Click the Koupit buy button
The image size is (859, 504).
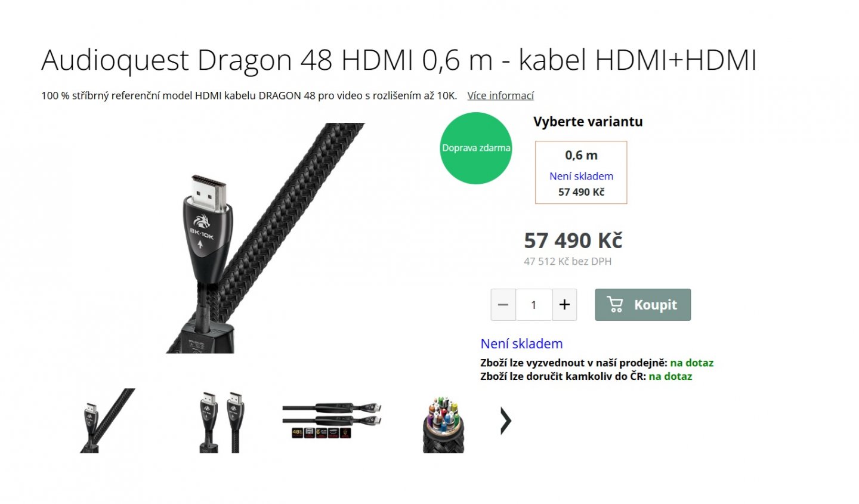point(642,305)
